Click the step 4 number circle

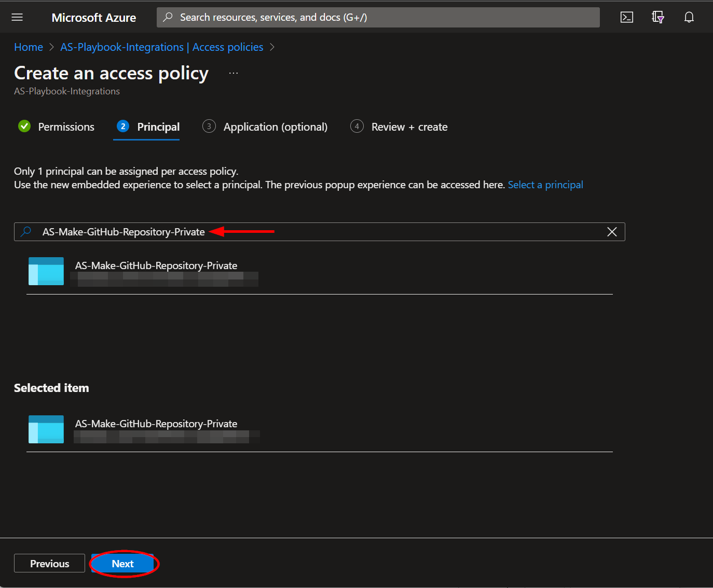tap(357, 126)
